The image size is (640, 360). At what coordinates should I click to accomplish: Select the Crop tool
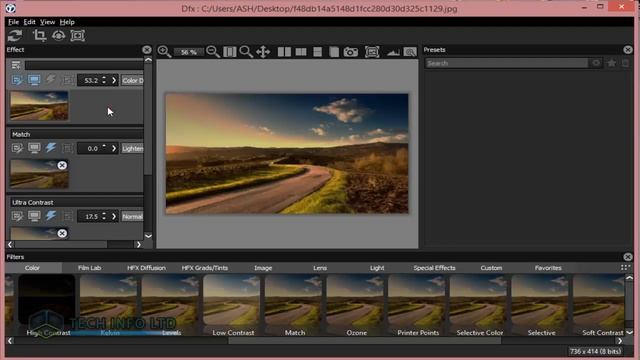(39, 36)
